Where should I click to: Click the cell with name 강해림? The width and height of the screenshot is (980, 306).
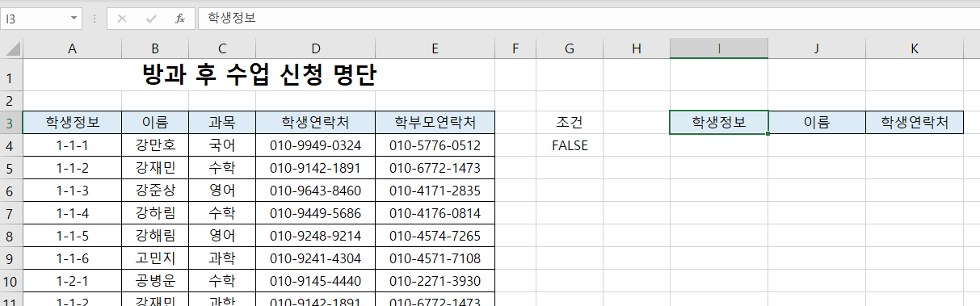[155, 236]
